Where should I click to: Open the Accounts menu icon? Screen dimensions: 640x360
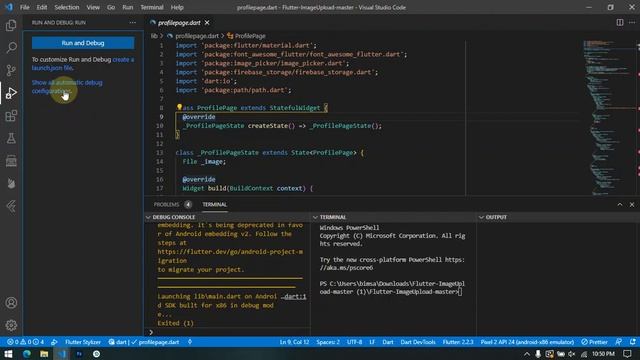tap(11, 303)
